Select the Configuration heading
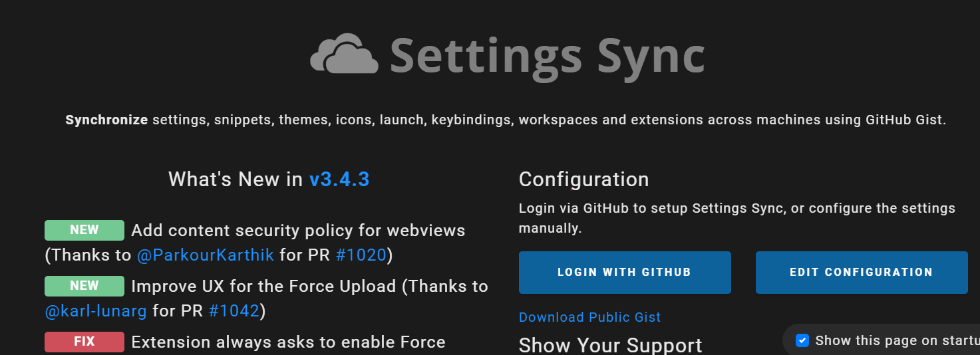This screenshot has height=355, width=980. (583, 179)
